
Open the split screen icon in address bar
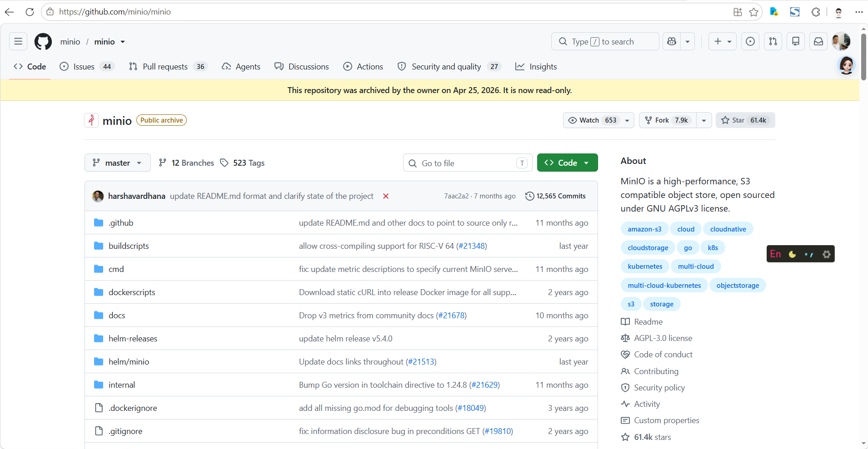[x=738, y=12]
